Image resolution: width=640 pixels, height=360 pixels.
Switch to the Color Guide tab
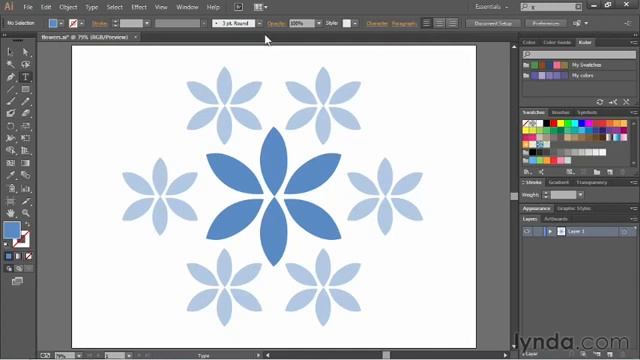[x=557, y=42]
